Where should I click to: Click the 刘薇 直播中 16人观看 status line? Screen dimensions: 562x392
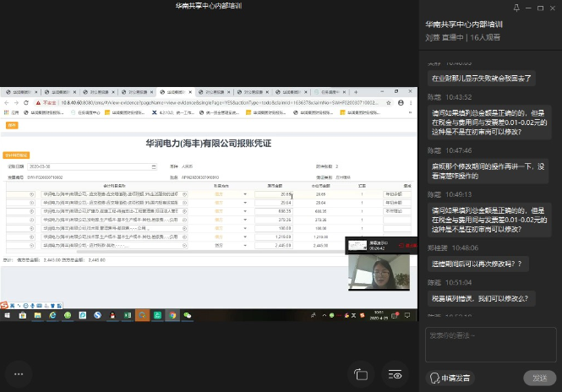click(463, 37)
